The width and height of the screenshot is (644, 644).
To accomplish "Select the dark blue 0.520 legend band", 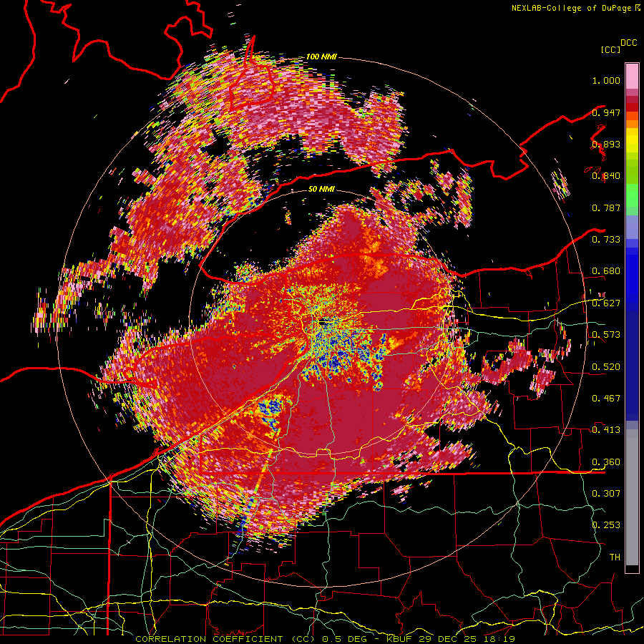I will (632, 366).
